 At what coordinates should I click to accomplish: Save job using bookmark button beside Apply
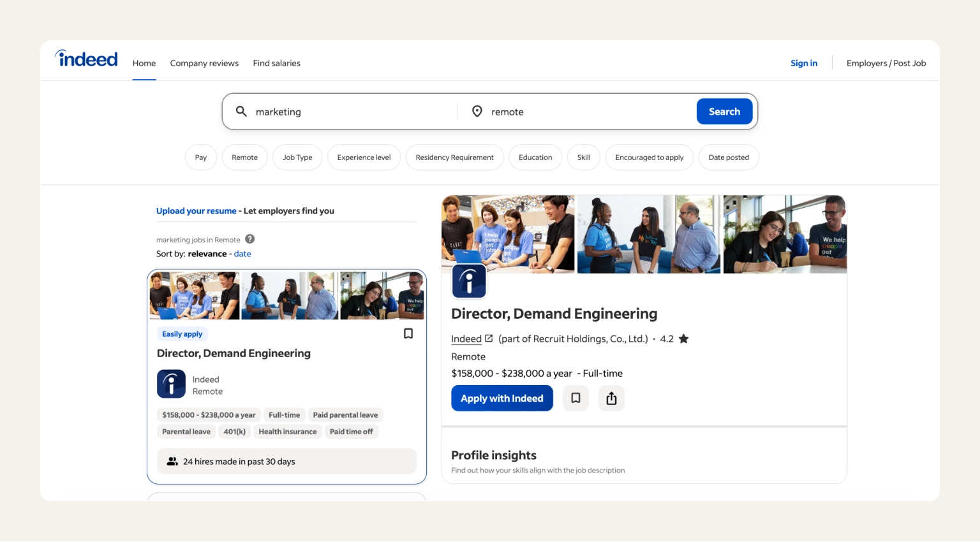(x=575, y=398)
